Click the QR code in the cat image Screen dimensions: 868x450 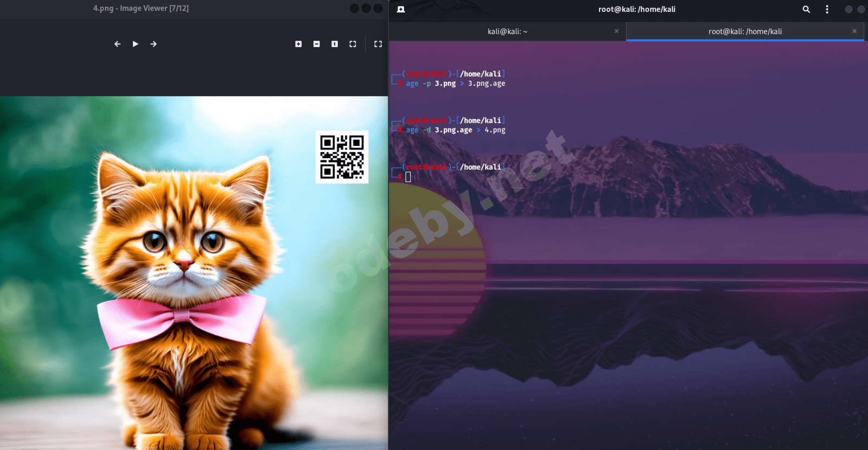[342, 157]
